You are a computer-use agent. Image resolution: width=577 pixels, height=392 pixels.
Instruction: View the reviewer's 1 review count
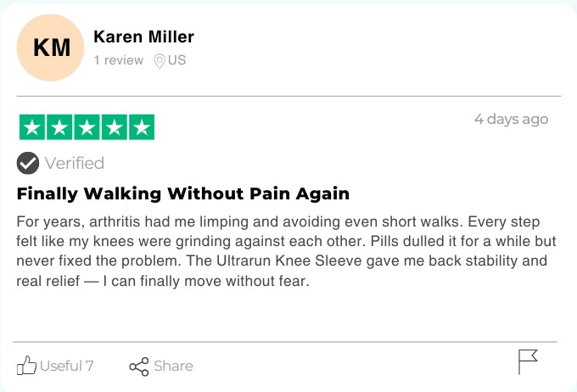click(119, 60)
